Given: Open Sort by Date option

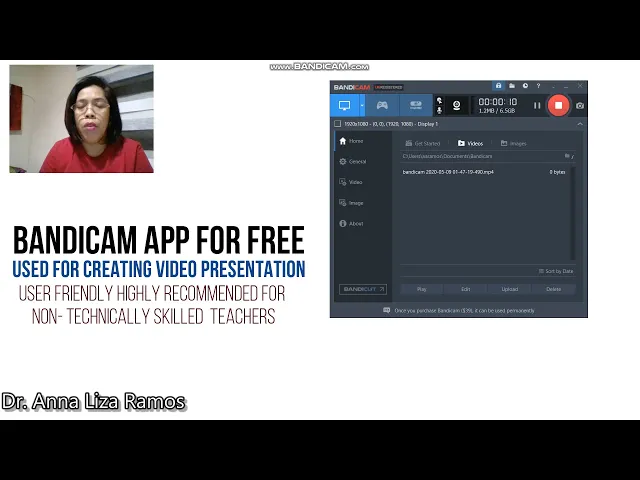Looking at the screenshot, I should tap(556, 271).
